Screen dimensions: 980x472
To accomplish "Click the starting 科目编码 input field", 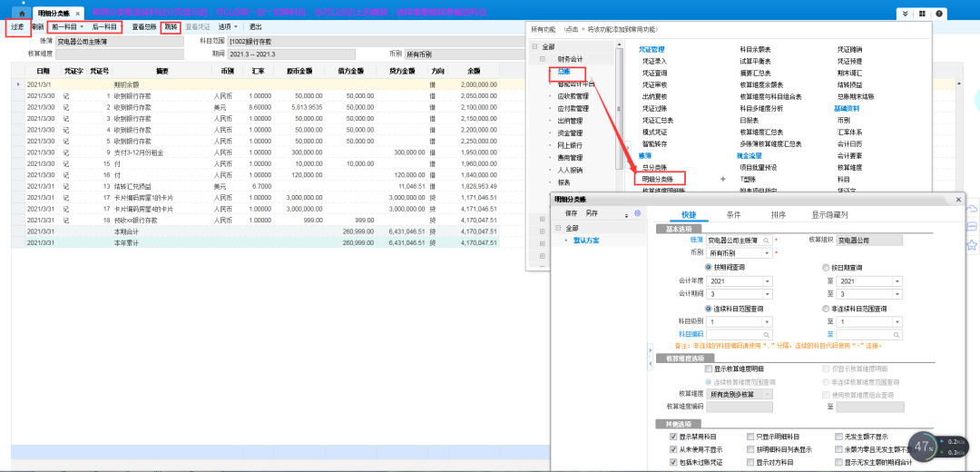I will click(737, 334).
